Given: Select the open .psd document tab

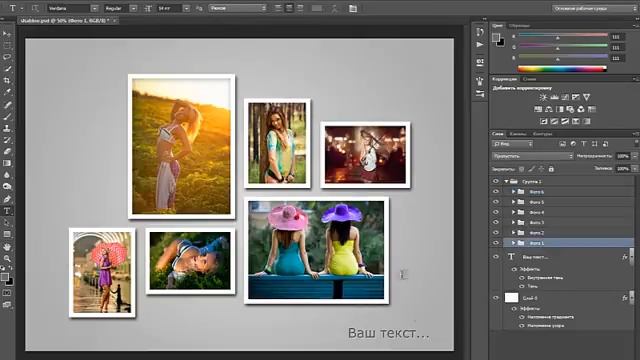Looking at the screenshot, I should (67, 20).
